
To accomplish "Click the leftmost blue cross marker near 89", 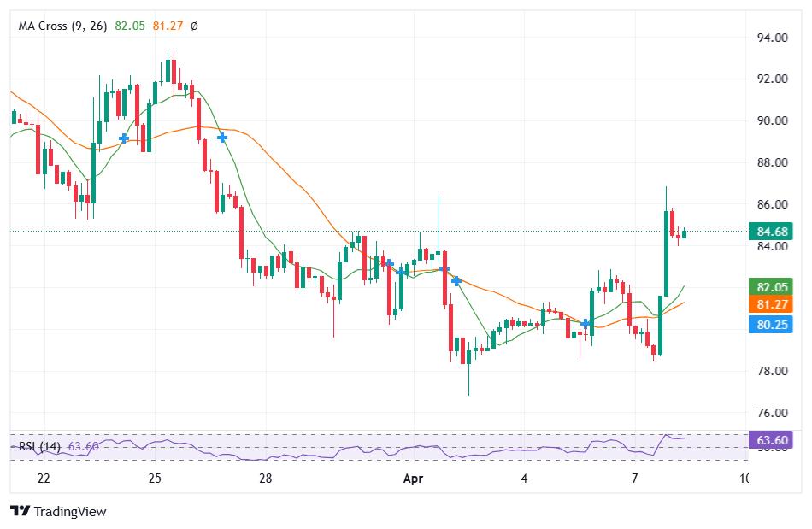I will coord(124,138).
